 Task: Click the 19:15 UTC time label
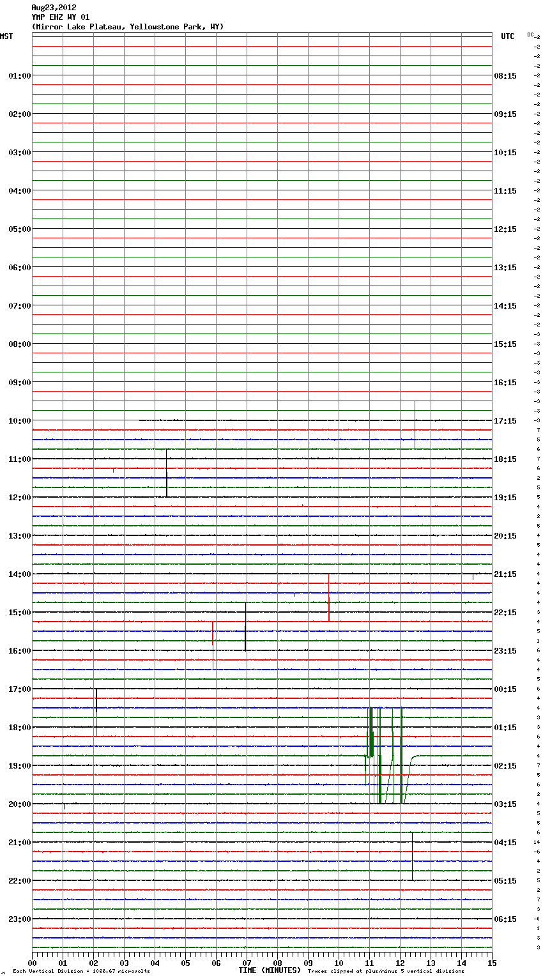[505, 498]
